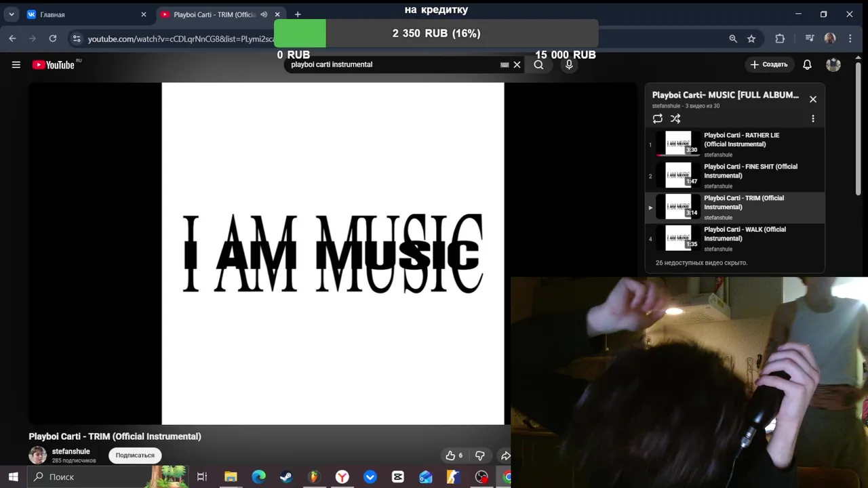Mute the YouTube tab via speaker icon

[x=264, y=14]
